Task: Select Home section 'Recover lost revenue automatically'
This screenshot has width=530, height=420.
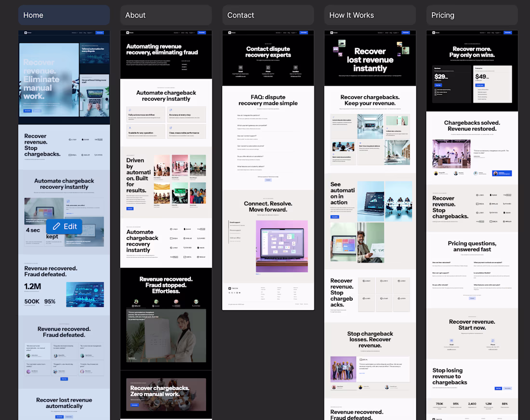Action: tap(64, 405)
